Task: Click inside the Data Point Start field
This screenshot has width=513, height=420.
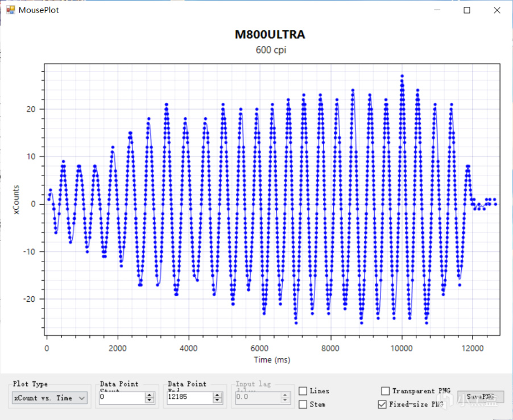Action: (x=121, y=397)
